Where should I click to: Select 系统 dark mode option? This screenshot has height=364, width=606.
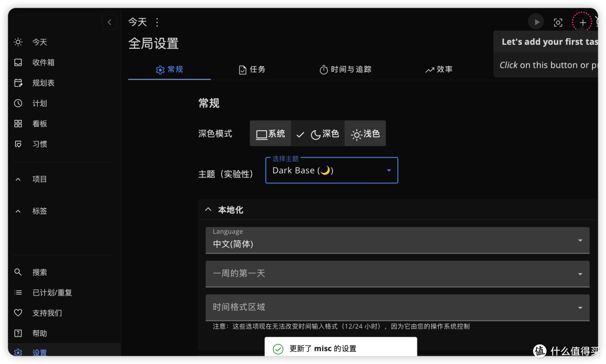coord(270,133)
